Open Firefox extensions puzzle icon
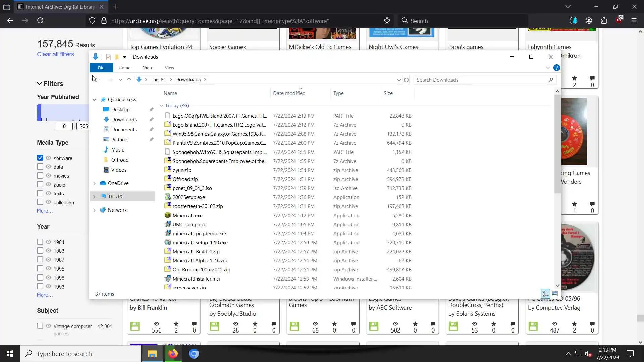This screenshot has height=362, width=644. [x=604, y=21]
